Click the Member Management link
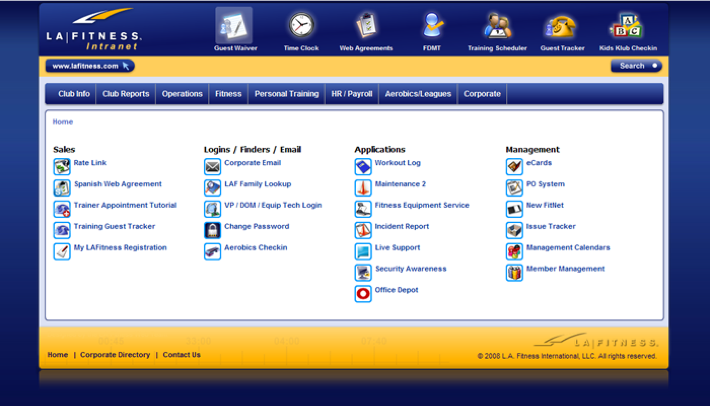The height and width of the screenshot is (406, 711). (x=565, y=269)
